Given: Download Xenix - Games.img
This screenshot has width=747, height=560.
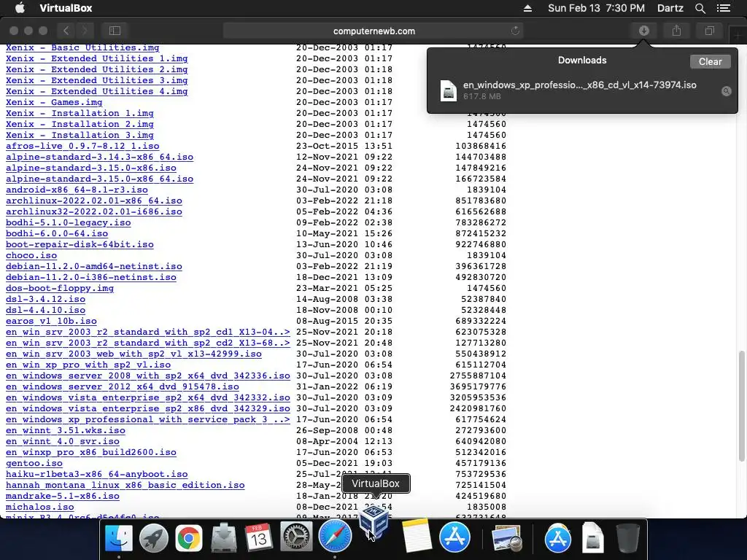Looking at the screenshot, I should pos(54,102).
